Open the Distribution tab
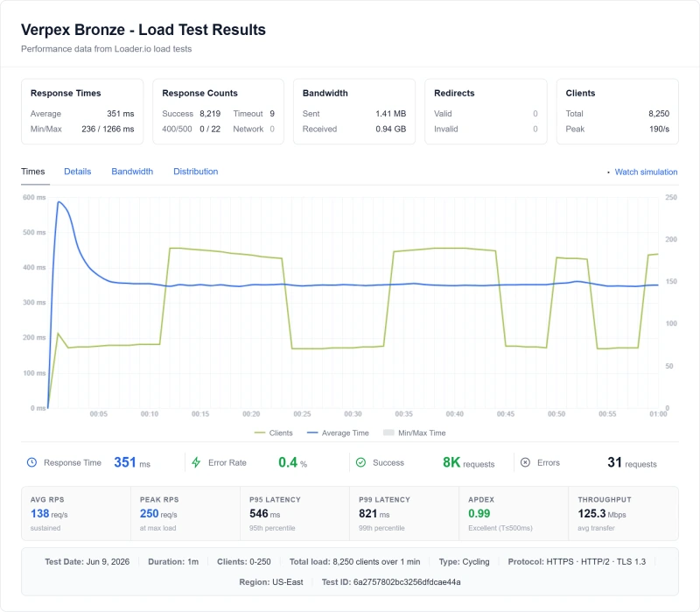 [x=195, y=172]
